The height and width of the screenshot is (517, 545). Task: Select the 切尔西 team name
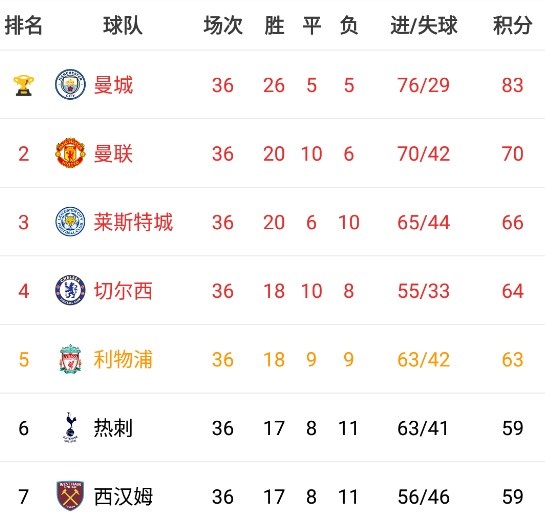click(x=123, y=291)
